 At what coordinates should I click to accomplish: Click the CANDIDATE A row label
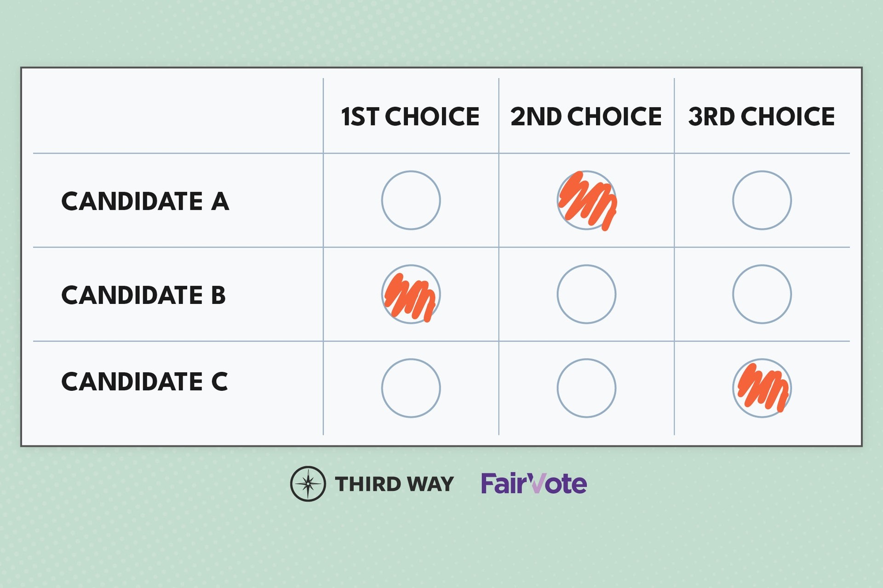[145, 201]
